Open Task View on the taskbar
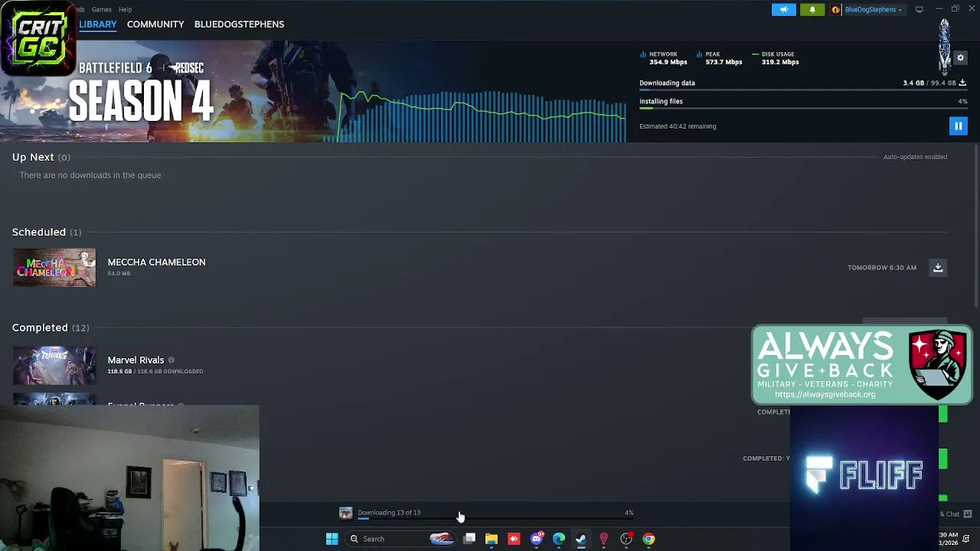The width and height of the screenshot is (980, 551). coord(469,539)
